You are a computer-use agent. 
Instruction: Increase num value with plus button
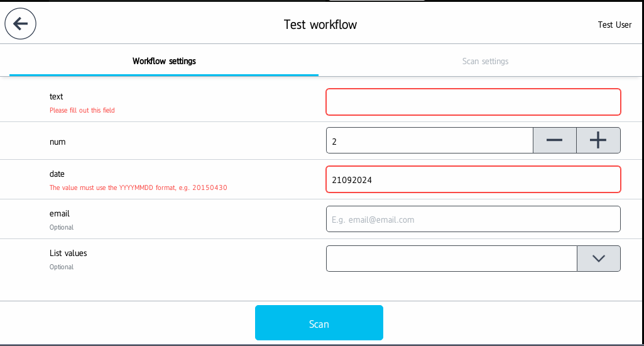pyautogui.click(x=598, y=140)
